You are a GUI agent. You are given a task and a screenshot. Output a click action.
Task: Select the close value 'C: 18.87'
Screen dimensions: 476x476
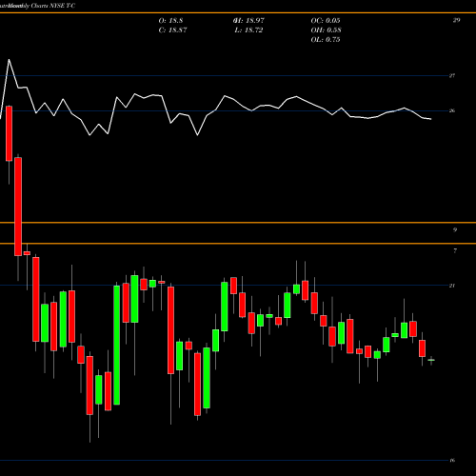[172, 30]
